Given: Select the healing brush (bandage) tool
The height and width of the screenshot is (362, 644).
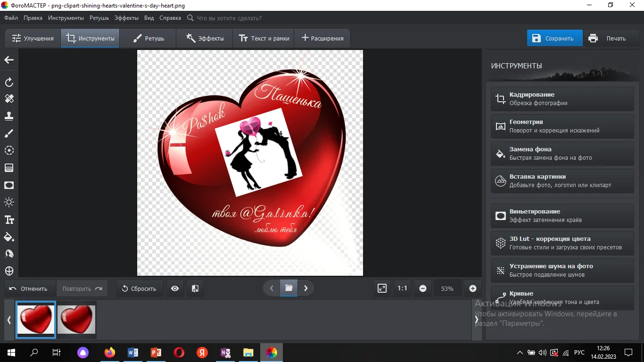Looking at the screenshot, I should [x=9, y=99].
